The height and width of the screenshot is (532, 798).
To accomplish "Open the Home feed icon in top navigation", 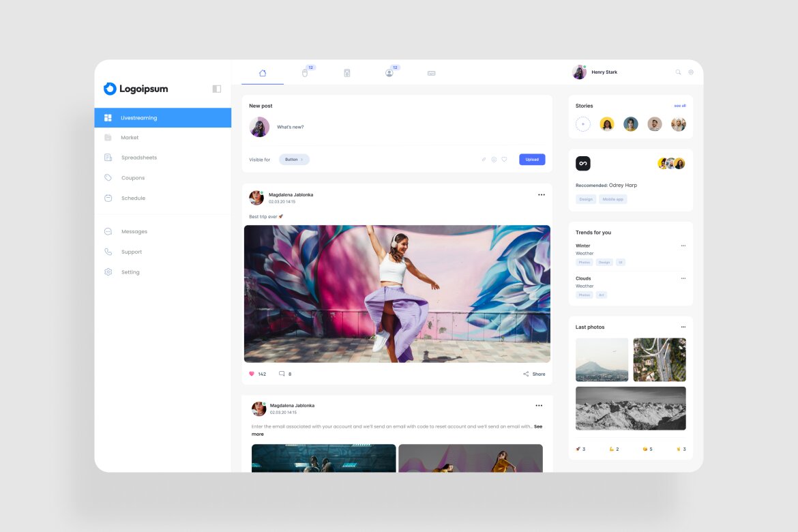I will [x=263, y=72].
